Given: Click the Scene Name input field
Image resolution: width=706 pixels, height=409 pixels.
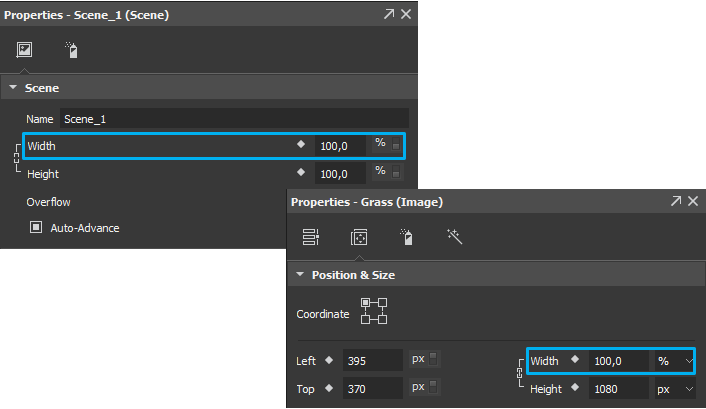Looking at the screenshot, I should click(x=234, y=119).
